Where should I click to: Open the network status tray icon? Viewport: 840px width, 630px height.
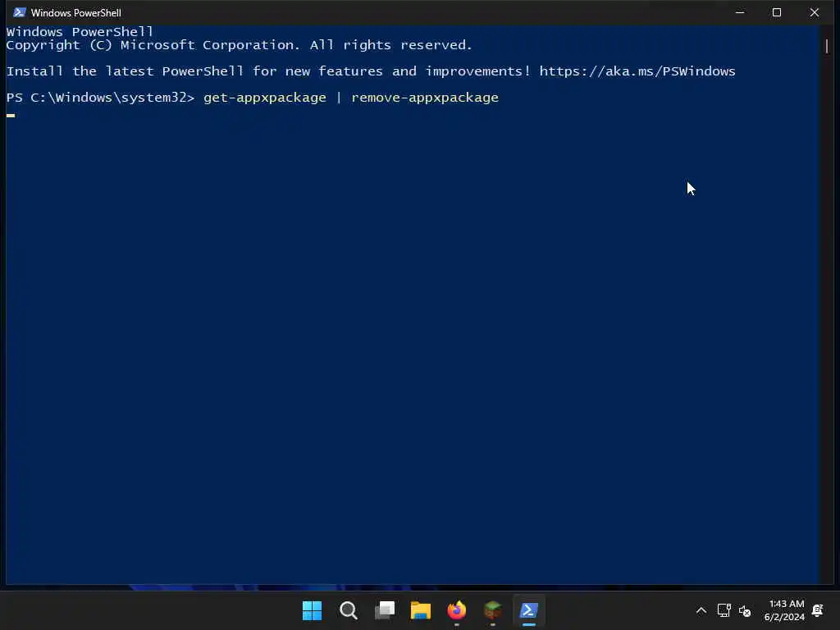tap(724, 610)
